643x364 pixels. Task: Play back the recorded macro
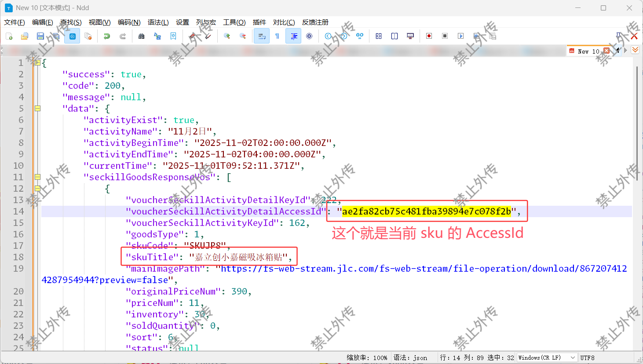click(461, 36)
